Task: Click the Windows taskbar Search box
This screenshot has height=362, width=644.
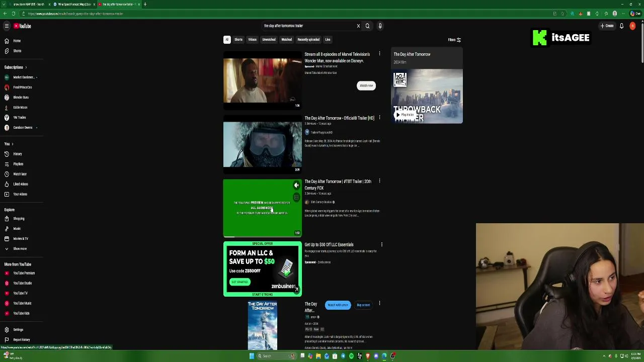Action: click(x=276, y=356)
